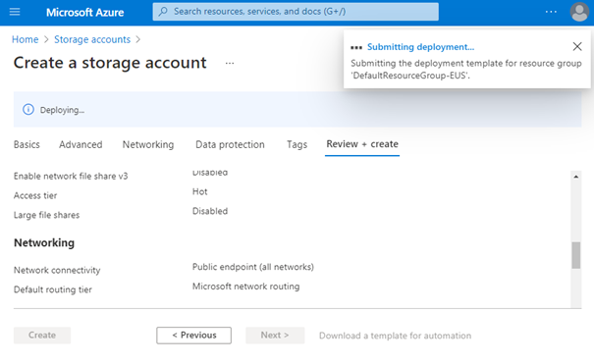Navigate to Storage accounts breadcrumb
Viewport: 594px width, 364px height.
click(x=92, y=39)
